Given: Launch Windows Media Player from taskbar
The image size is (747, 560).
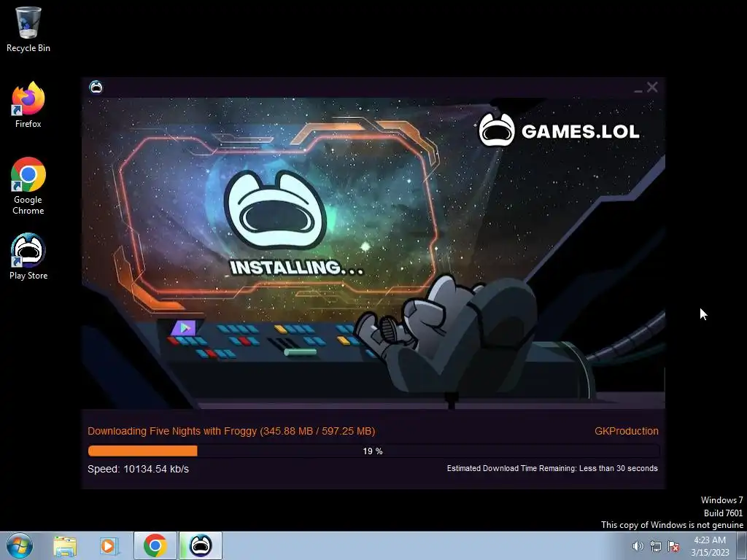Looking at the screenshot, I should (x=109, y=546).
